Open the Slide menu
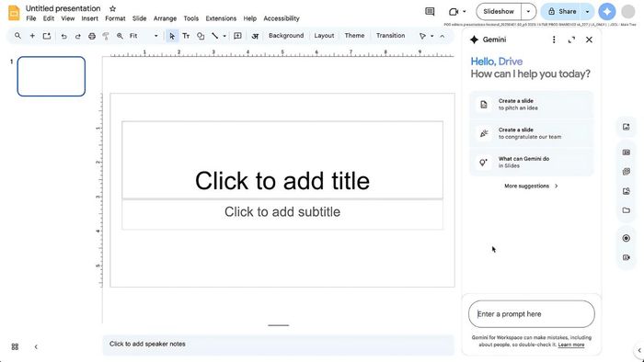The width and height of the screenshot is (644, 362). (139, 18)
